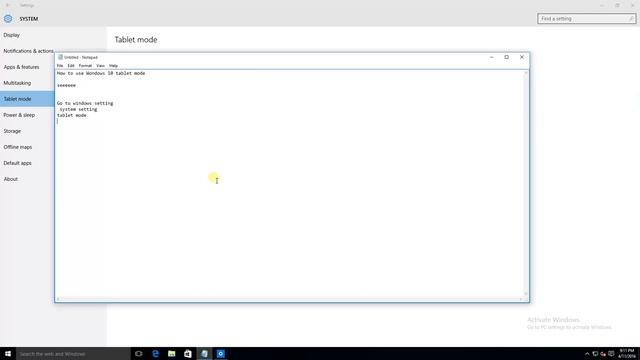Open Notepad's Help menu
This screenshot has height=360, width=640.
[x=113, y=66]
